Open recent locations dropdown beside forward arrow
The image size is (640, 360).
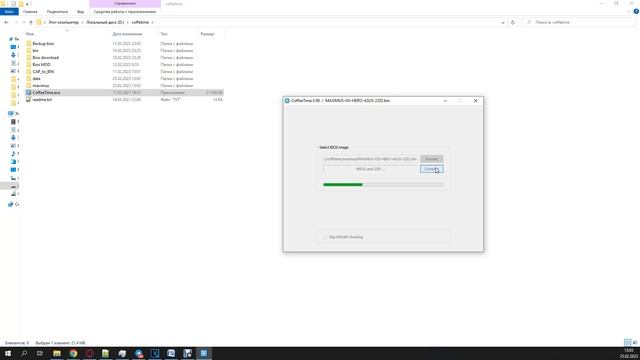coord(24,22)
